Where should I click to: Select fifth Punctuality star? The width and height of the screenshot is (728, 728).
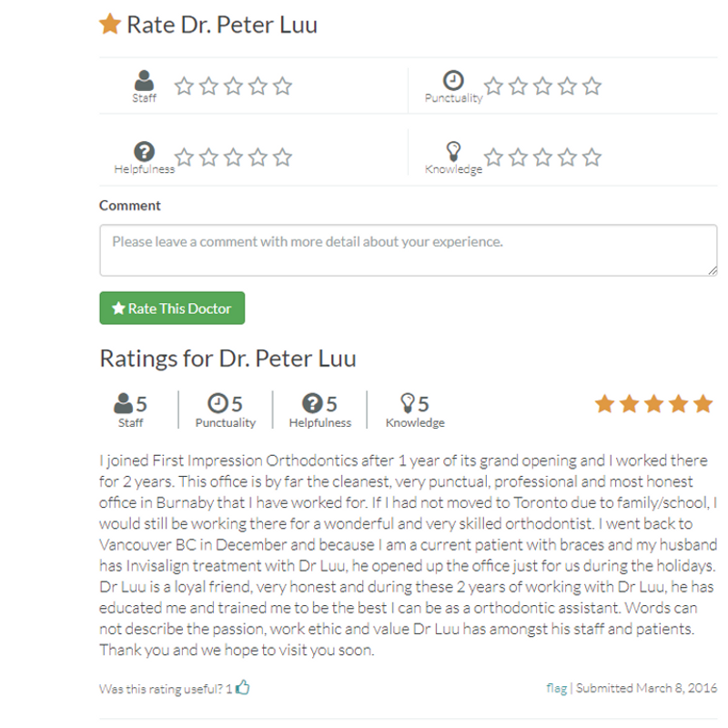pyautogui.click(x=592, y=86)
